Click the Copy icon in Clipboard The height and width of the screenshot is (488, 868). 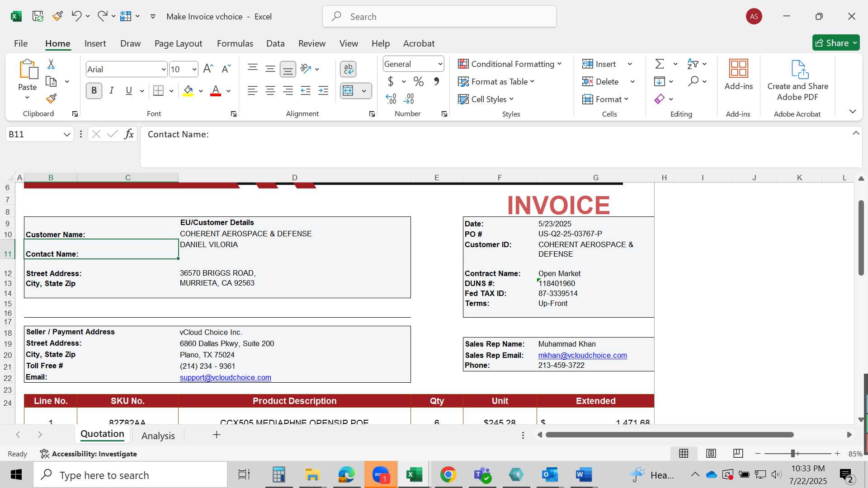pos(51,82)
